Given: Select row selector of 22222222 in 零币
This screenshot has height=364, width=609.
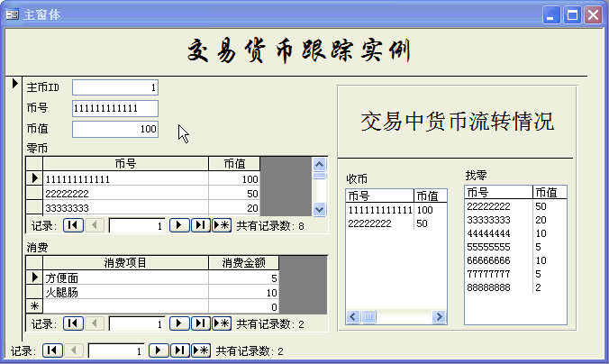Looking at the screenshot, I should (x=34, y=193).
